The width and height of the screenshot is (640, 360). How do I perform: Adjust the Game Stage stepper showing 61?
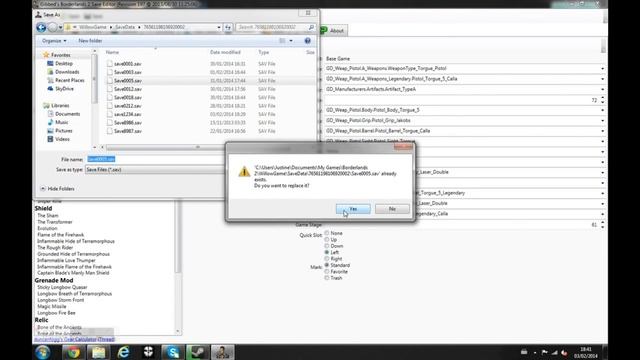[x=602, y=224]
